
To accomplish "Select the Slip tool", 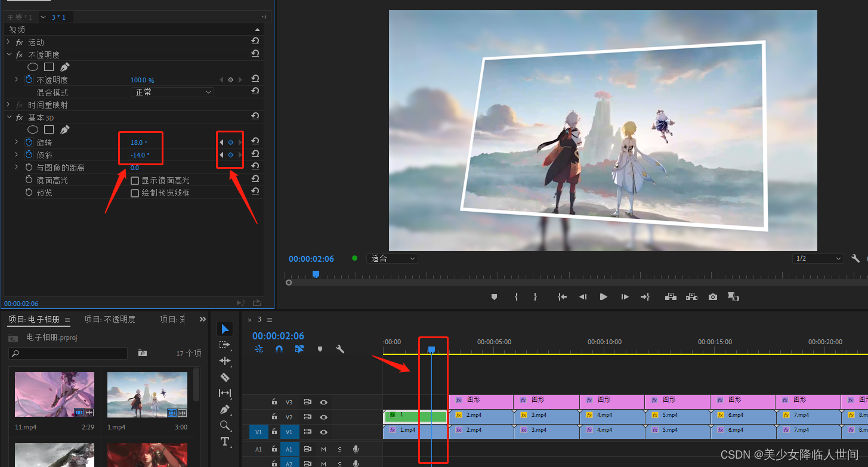I will [225, 393].
